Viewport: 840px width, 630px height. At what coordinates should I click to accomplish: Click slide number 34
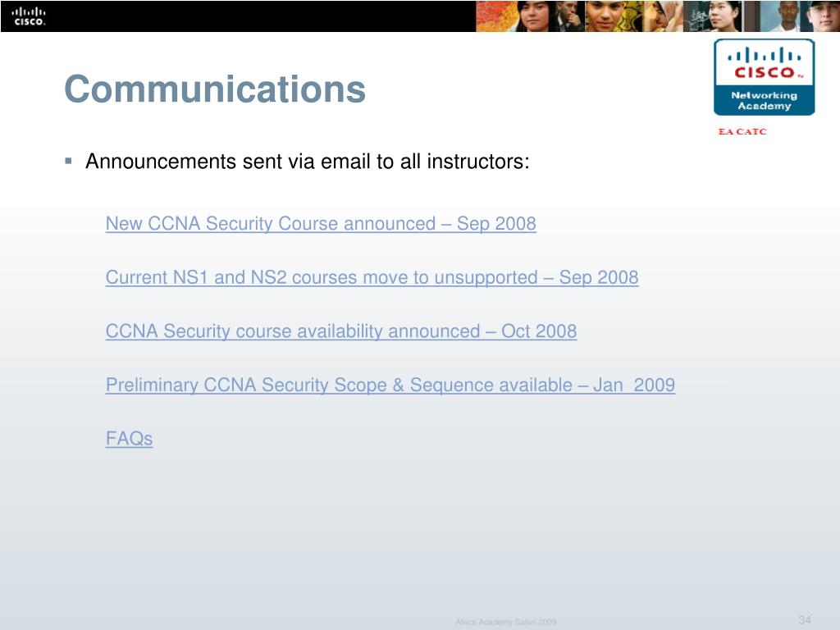[x=805, y=620]
